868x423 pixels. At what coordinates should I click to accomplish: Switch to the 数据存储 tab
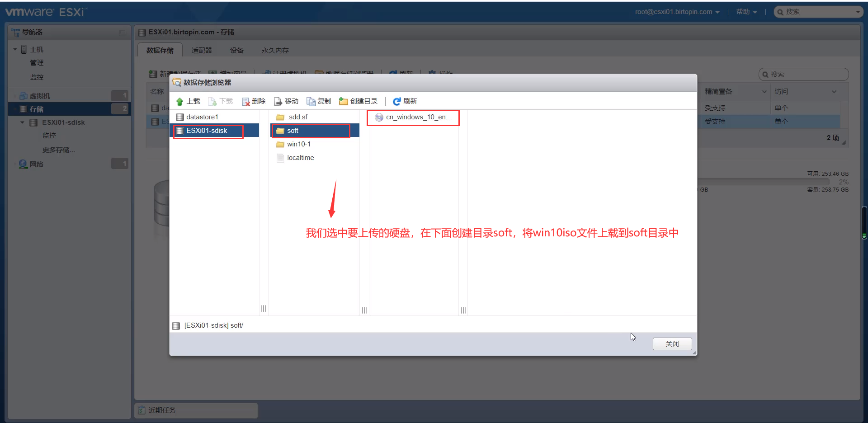click(x=160, y=50)
